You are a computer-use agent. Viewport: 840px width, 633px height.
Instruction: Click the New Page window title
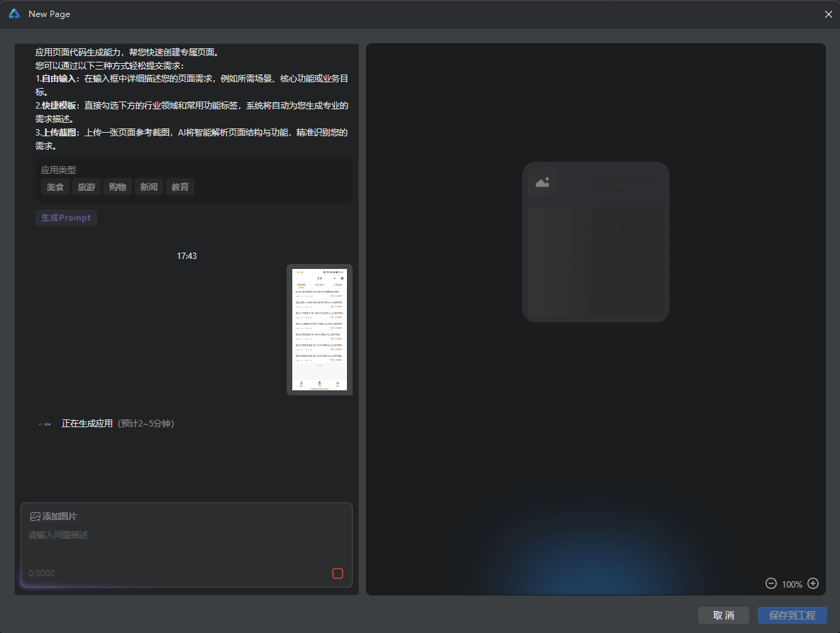(x=49, y=14)
